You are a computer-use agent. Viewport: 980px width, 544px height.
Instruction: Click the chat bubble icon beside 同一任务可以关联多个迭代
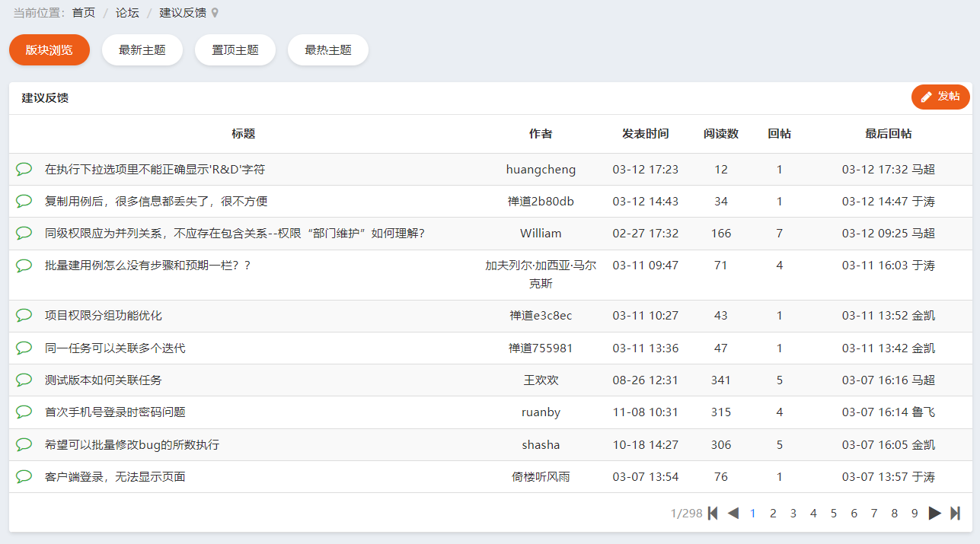(x=24, y=348)
